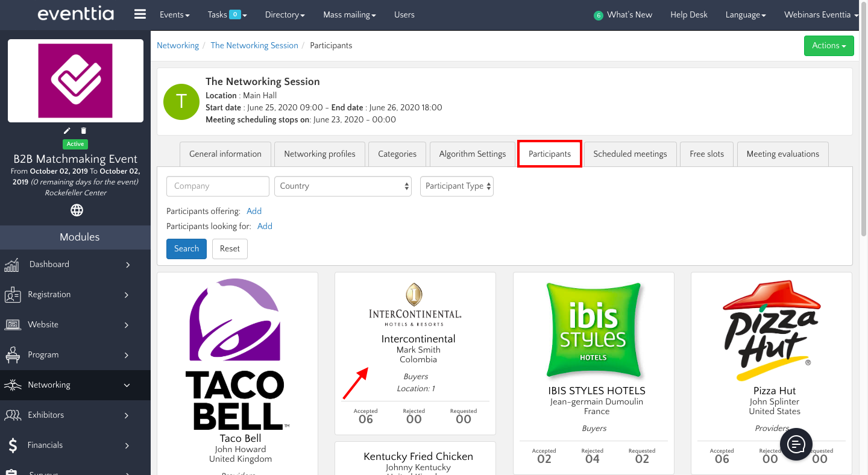Open the Events menu in top bar
The image size is (868, 475).
[174, 14]
